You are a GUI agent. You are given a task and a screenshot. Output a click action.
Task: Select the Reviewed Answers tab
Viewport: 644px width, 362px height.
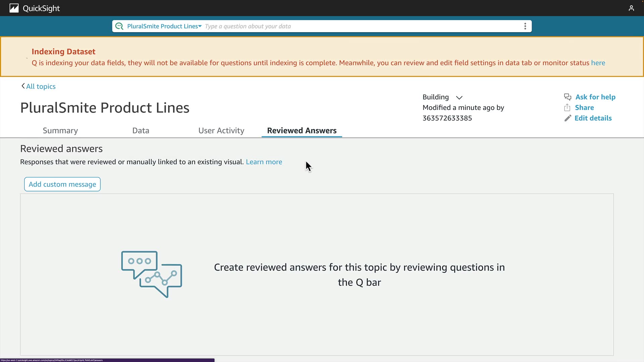(302, 130)
